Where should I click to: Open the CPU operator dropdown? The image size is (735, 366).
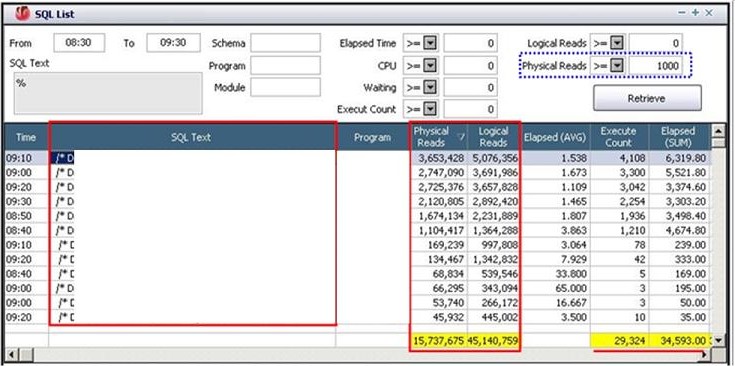point(430,66)
